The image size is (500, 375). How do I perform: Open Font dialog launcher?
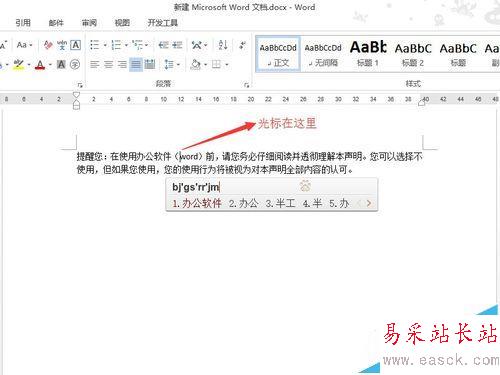click(x=80, y=85)
